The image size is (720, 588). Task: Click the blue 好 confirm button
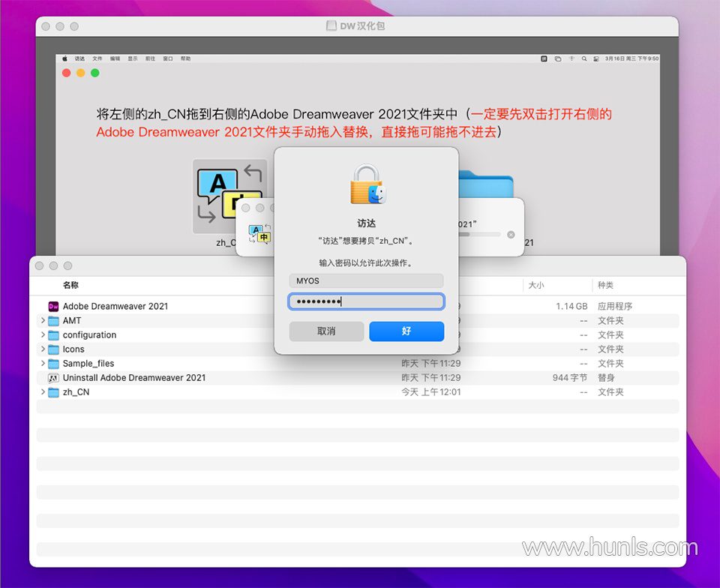pyautogui.click(x=406, y=331)
